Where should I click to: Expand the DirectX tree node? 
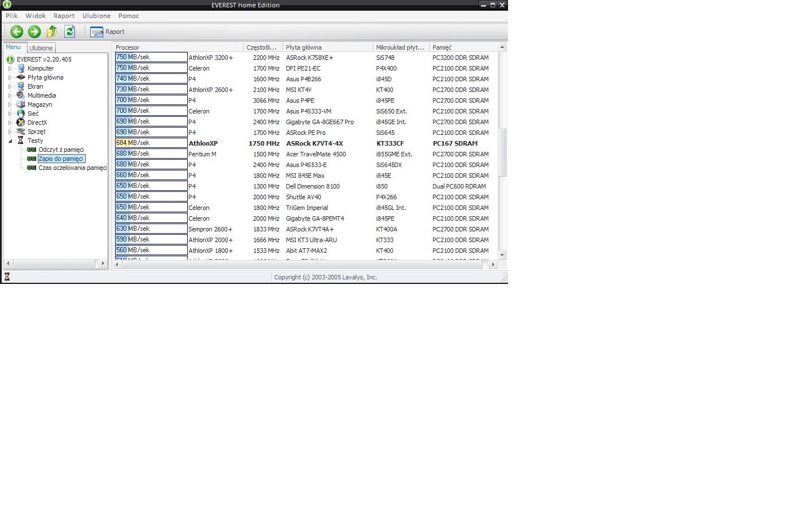pos(10,122)
